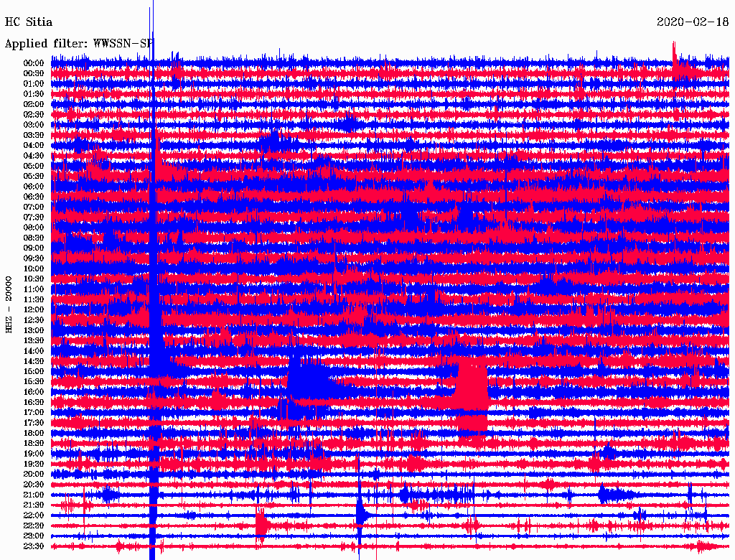Screen dimensions: 735x560
Task: Click the 17:00 time label
Action: [34, 412]
